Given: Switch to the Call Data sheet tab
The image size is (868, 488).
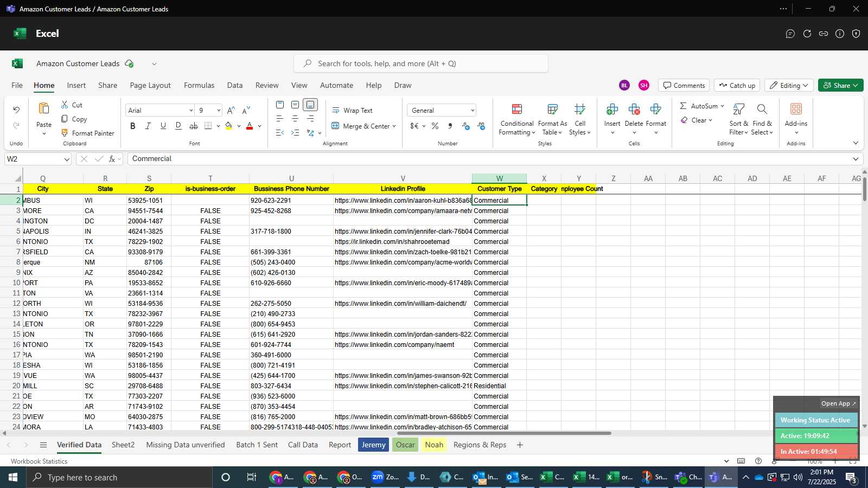Looking at the screenshot, I should [x=303, y=445].
